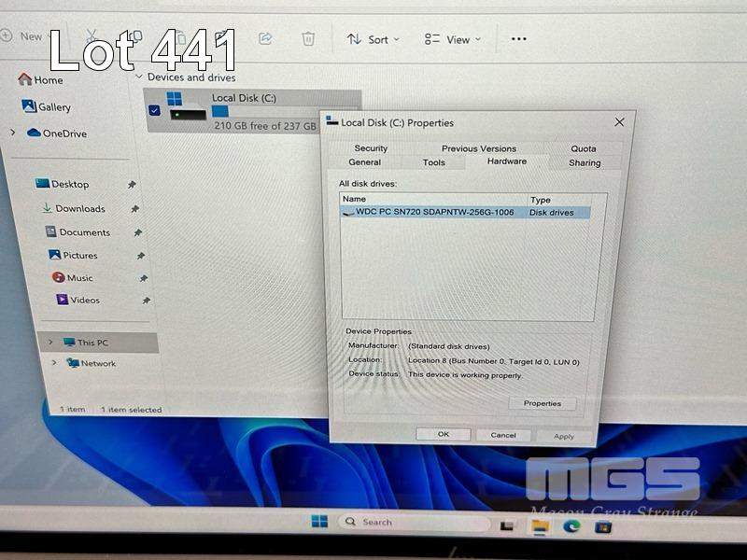
Task: Select the WDC PC SN720 disk drive row
Action: pos(434,213)
